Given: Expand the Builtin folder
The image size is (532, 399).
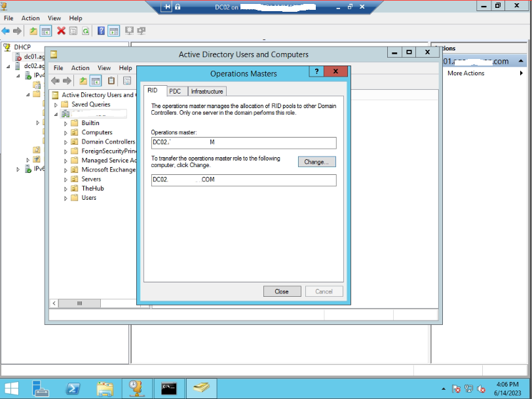Looking at the screenshot, I should click(x=66, y=123).
